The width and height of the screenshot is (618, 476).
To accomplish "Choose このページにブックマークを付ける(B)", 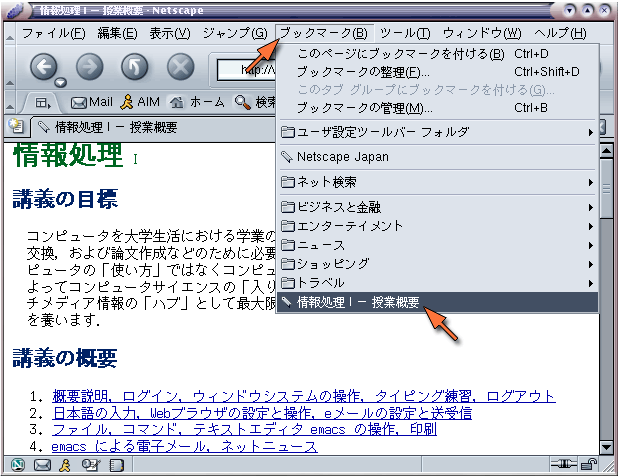I will (x=437, y=54).
